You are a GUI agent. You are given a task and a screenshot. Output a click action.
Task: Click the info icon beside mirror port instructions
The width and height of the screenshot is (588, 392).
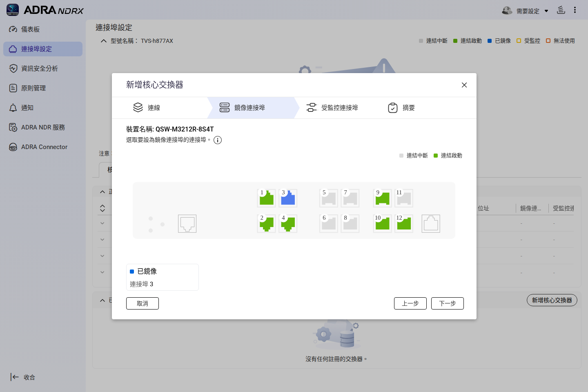[x=218, y=140]
